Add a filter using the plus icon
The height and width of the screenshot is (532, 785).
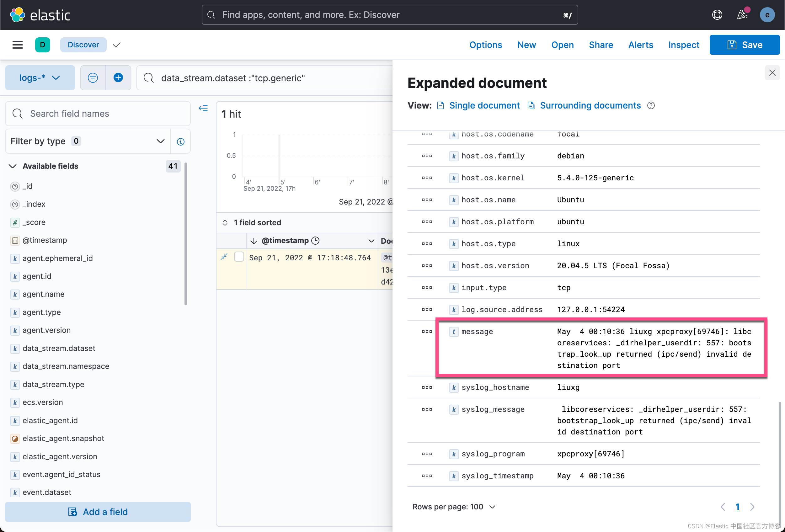coord(118,78)
